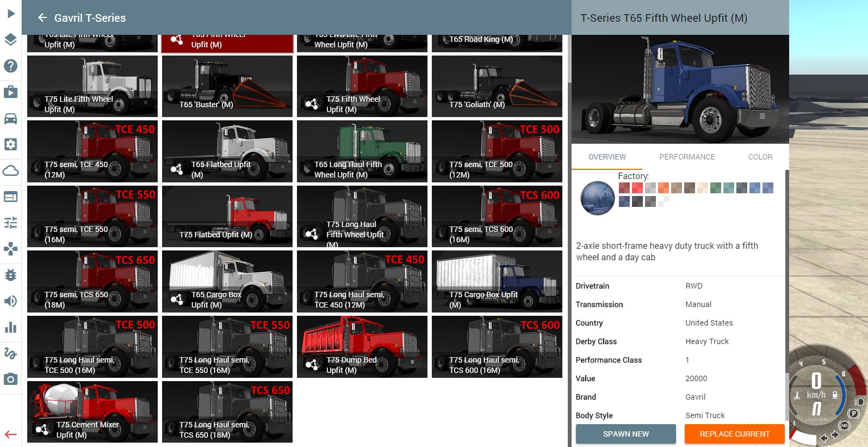Screen dimensions: 868x447
Task: Select T75 Lite Fifth Wheel Upfit config
Action: click(x=92, y=86)
